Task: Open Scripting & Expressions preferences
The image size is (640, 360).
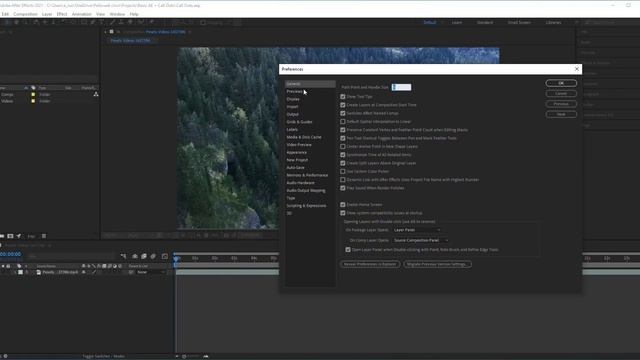Action: (x=306, y=206)
